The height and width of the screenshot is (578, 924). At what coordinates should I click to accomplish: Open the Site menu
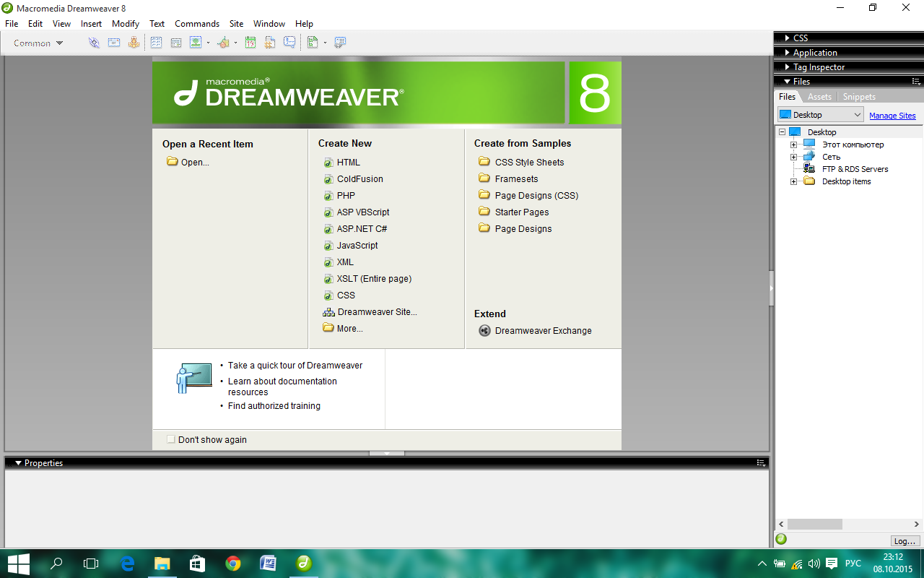pyautogui.click(x=236, y=24)
